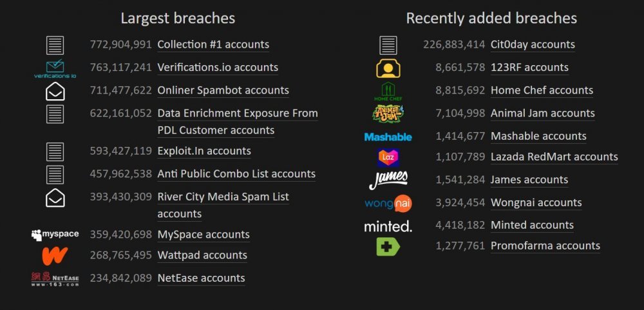Open the James accounts link
The height and width of the screenshot is (310, 644).
click(x=529, y=180)
